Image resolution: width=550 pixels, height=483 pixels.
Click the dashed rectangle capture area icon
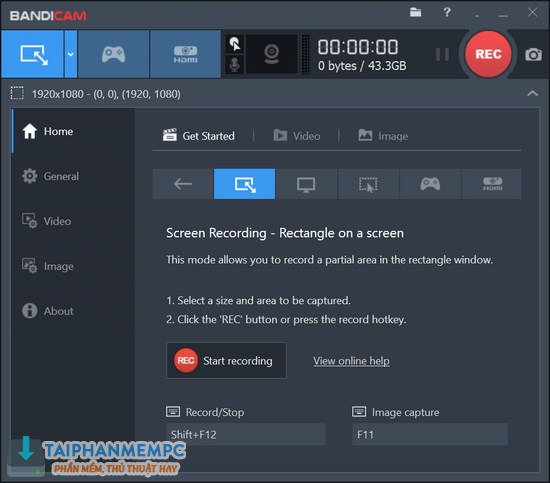point(17,93)
